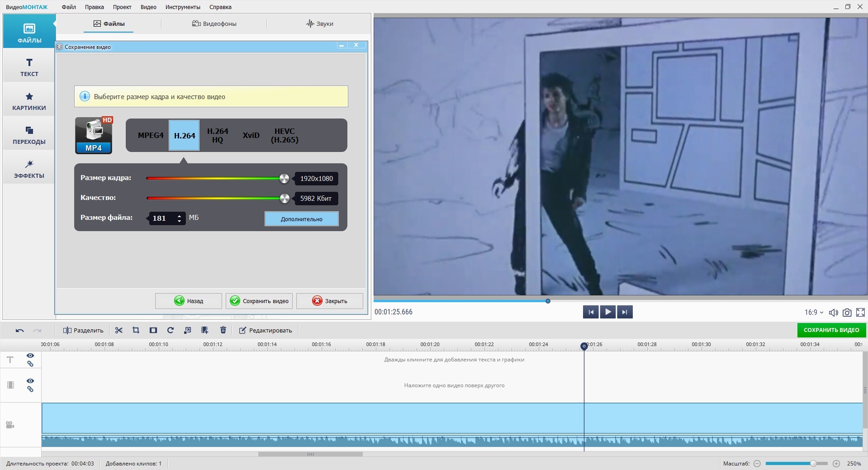The width and height of the screenshot is (868, 470).
Task: Switch to the Видеофоны tab
Action: [x=214, y=24]
